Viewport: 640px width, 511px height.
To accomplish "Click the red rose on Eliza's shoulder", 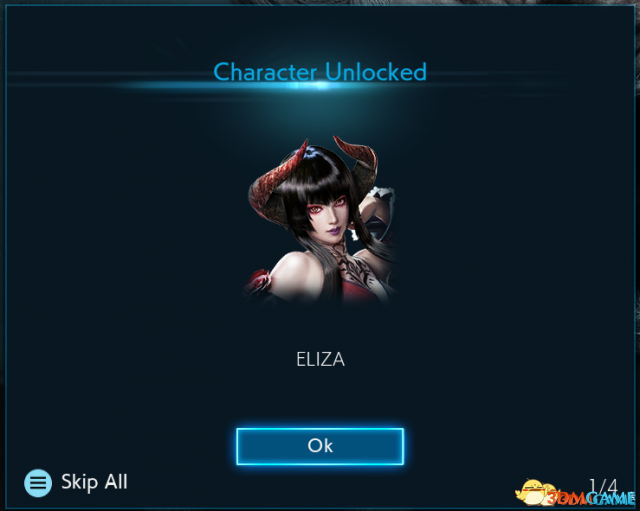I will click(x=258, y=281).
